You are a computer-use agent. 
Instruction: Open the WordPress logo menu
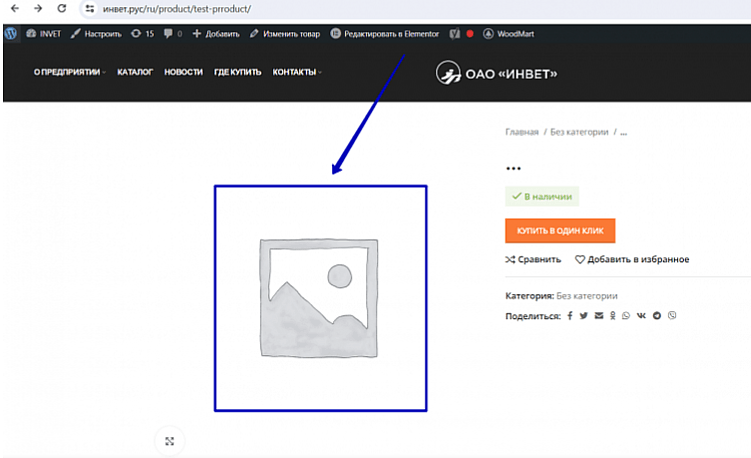pyautogui.click(x=11, y=34)
